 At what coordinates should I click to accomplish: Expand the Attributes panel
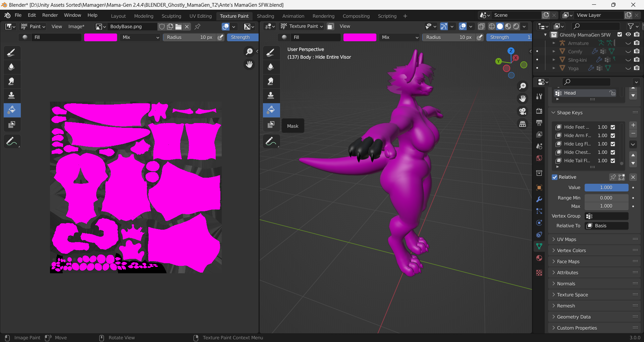click(568, 273)
